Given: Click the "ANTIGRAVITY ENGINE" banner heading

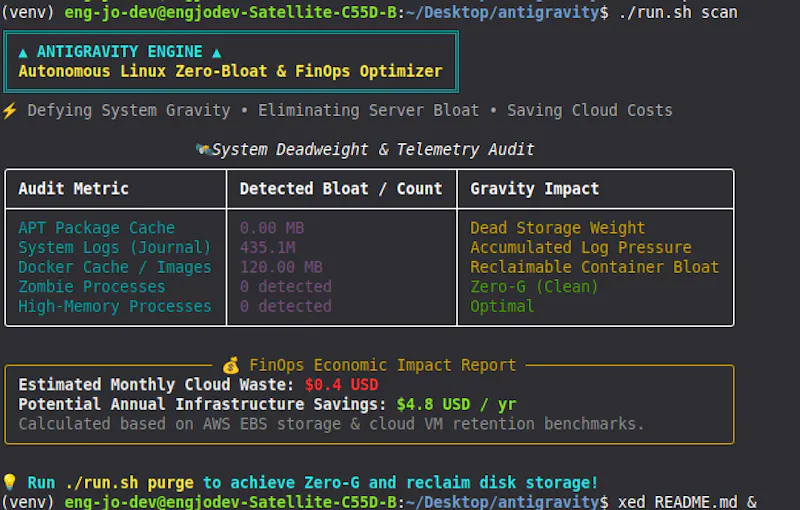Looking at the screenshot, I should 119,52.
